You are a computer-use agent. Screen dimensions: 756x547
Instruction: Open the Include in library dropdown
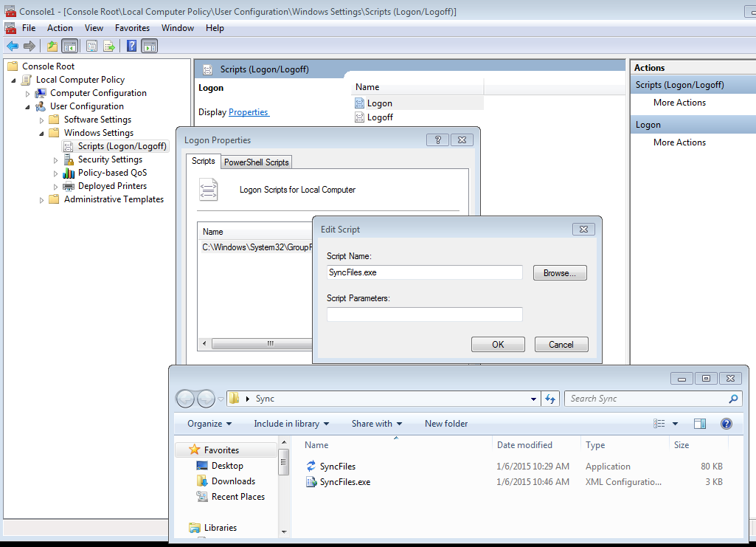click(291, 424)
